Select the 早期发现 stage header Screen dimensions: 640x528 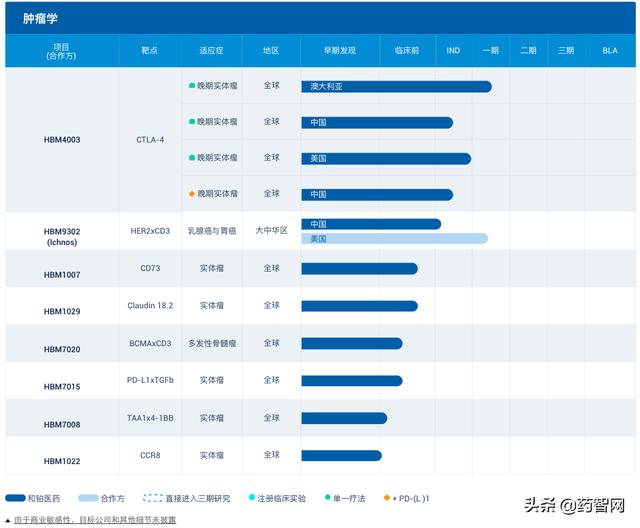pyautogui.click(x=340, y=50)
